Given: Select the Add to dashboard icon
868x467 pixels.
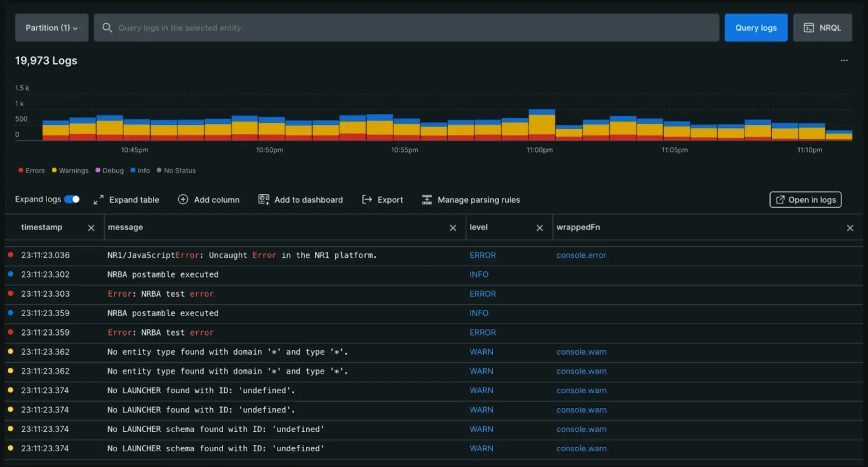Looking at the screenshot, I should pyautogui.click(x=263, y=199).
